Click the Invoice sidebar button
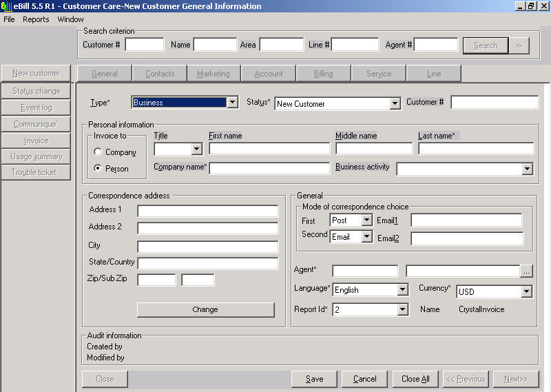The image size is (551, 392). tap(36, 141)
